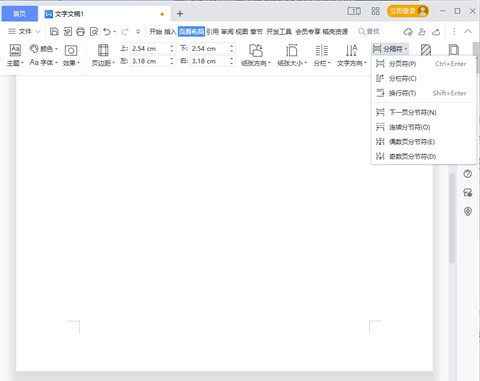Image resolution: width=480 pixels, height=381 pixels.
Task: Open the 页边距 margins button
Action: coord(103,55)
